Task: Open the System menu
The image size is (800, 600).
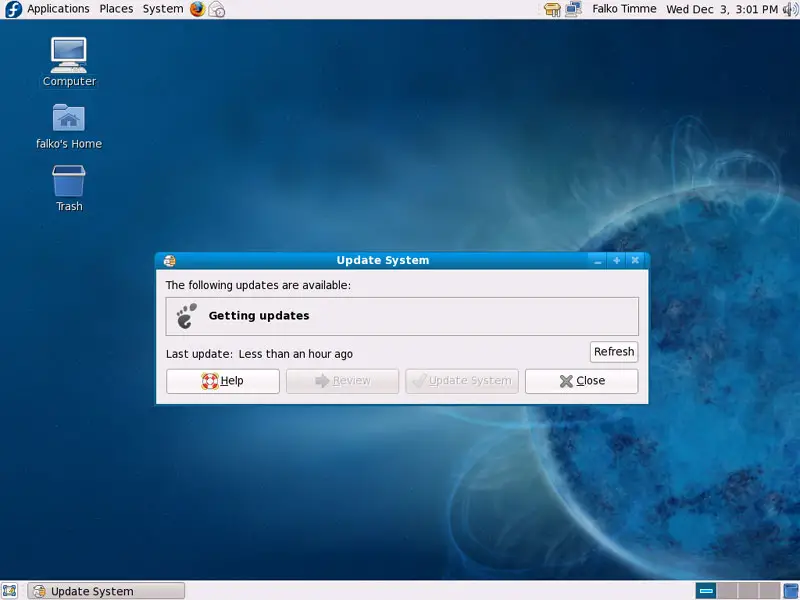Action: coord(163,9)
